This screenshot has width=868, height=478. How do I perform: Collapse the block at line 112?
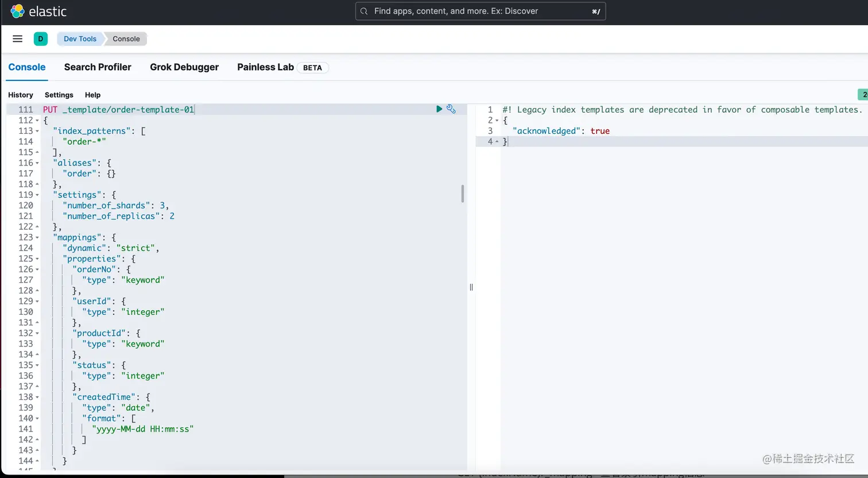[37, 121]
